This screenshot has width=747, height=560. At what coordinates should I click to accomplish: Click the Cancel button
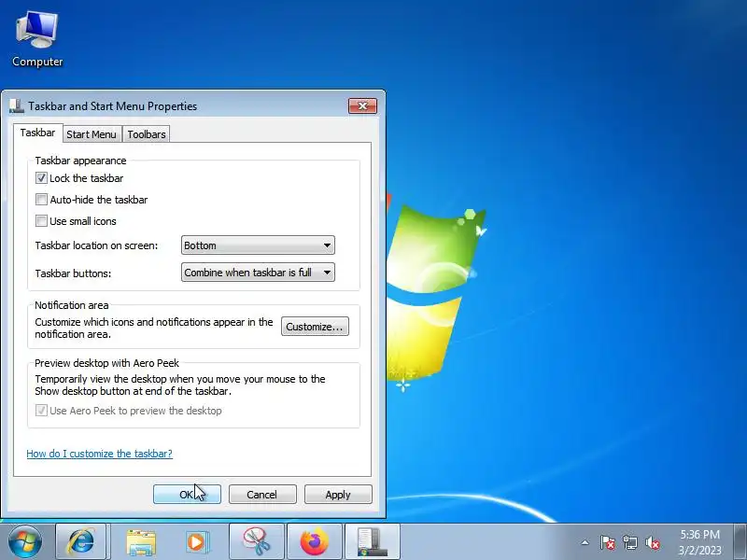(262, 495)
